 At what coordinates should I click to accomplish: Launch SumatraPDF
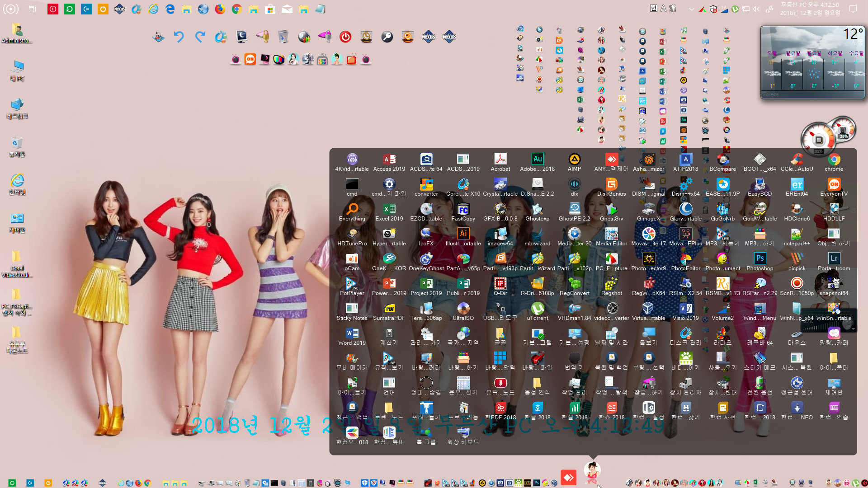pyautogui.click(x=389, y=311)
